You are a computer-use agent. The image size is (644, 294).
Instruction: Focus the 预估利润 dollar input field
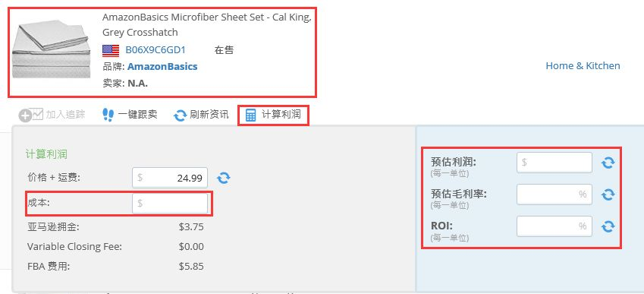pos(554,163)
